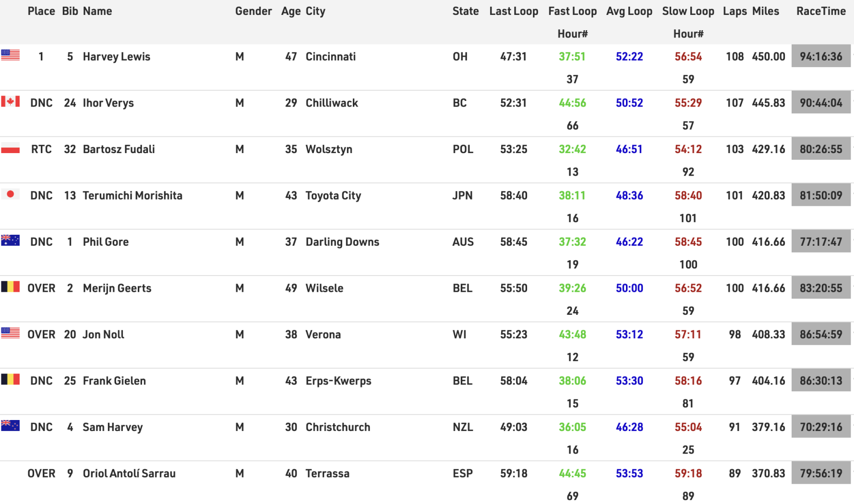Click average loop time 50:00
Viewport: 854px width, 504px height.
[x=629, y=288]
